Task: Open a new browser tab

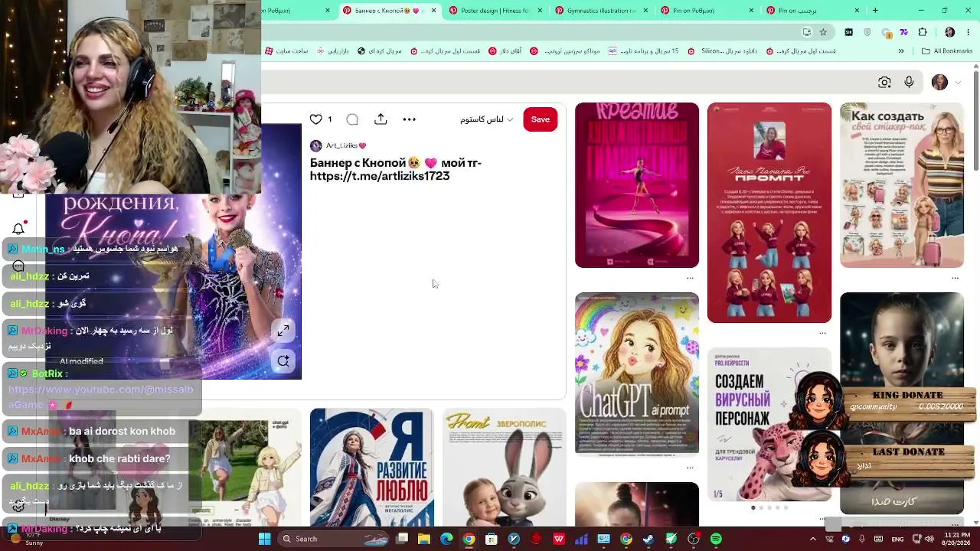Action: [x=875, y=11]
